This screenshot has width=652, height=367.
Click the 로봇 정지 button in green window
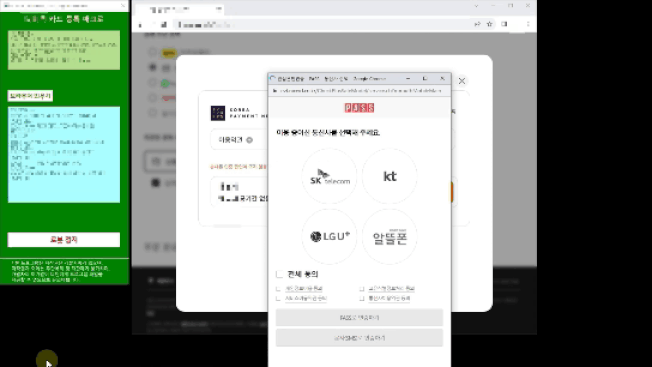pos(64,240)
